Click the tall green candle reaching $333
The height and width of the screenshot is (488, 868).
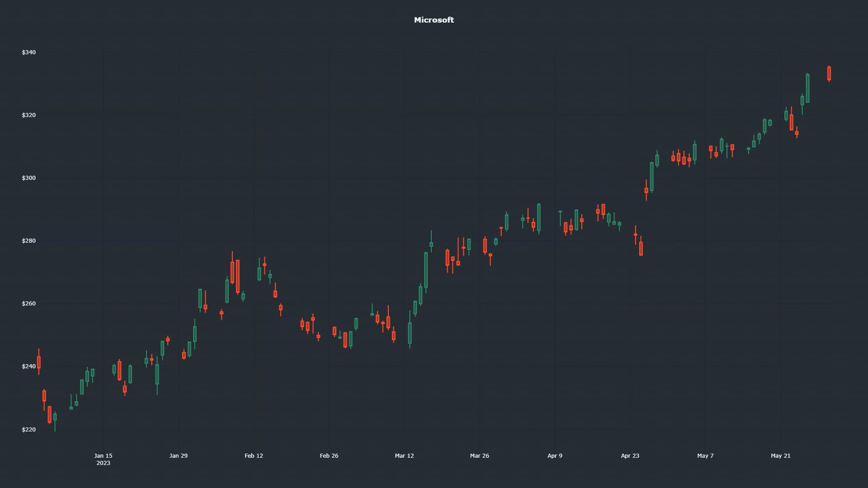807,89
